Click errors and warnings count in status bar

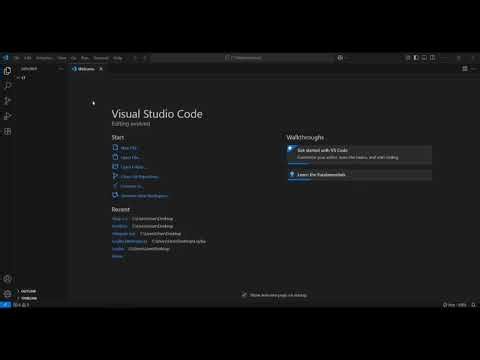21,305
